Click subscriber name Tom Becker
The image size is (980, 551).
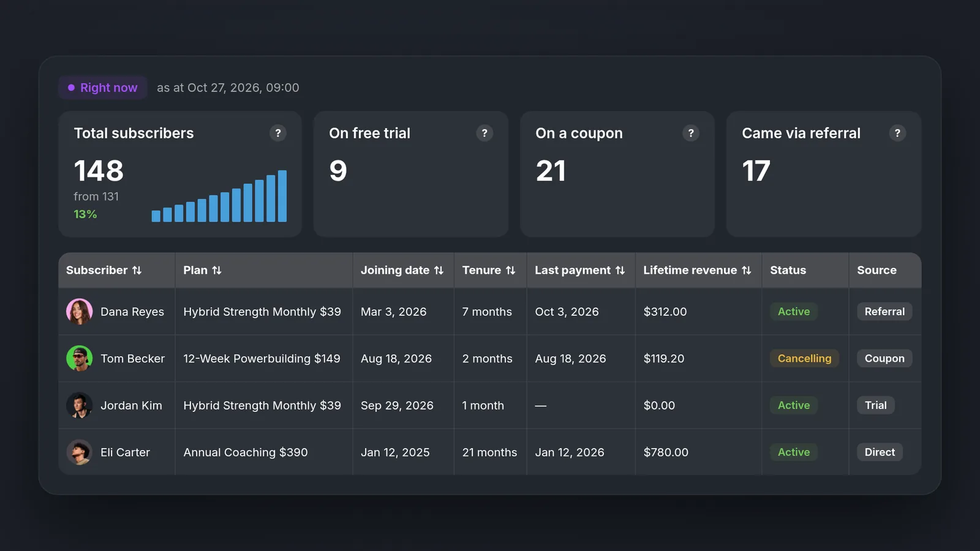click(132, 358)
